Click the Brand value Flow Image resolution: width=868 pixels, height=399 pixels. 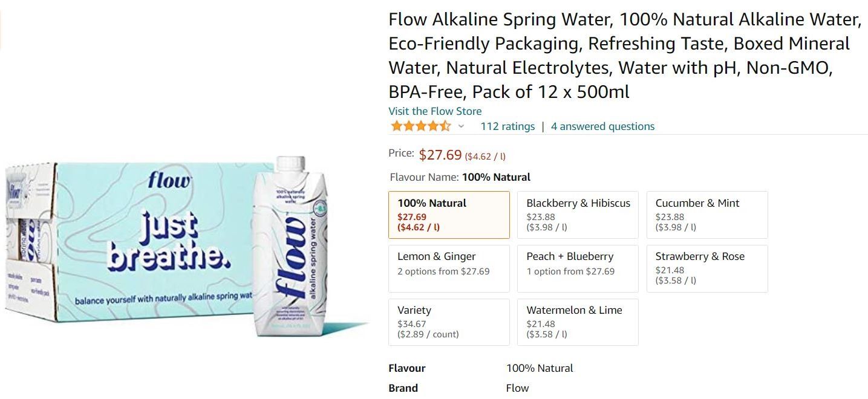[x=517, y=388]
